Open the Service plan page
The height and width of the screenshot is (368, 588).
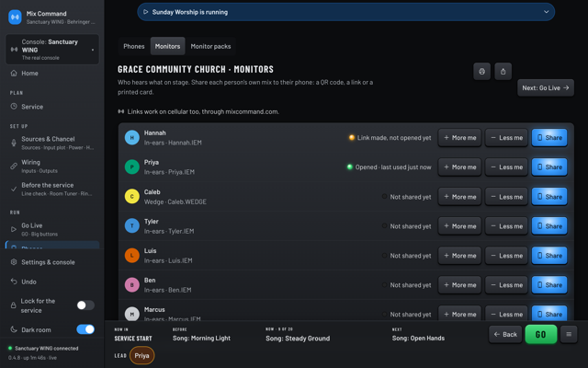52,107
